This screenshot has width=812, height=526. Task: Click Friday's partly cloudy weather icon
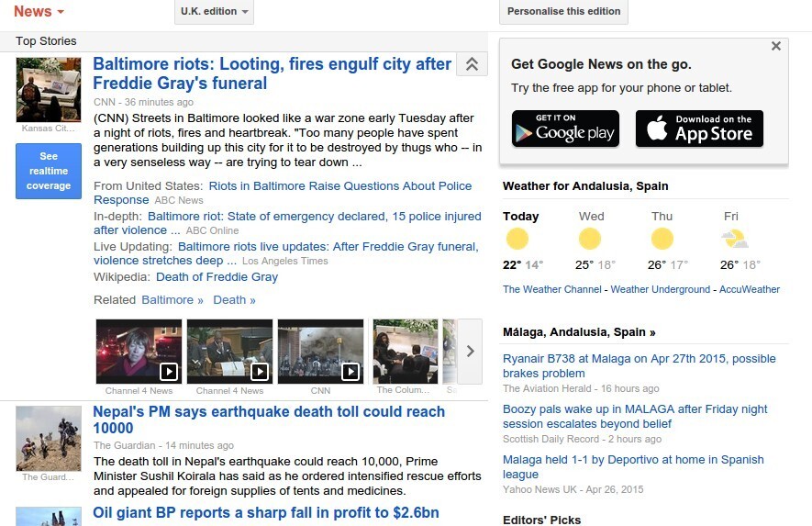(x=735, y=239)
